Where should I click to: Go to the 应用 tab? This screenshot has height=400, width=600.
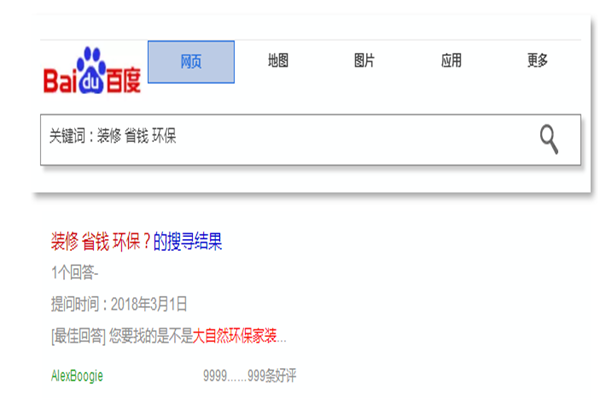coord(451,61)
